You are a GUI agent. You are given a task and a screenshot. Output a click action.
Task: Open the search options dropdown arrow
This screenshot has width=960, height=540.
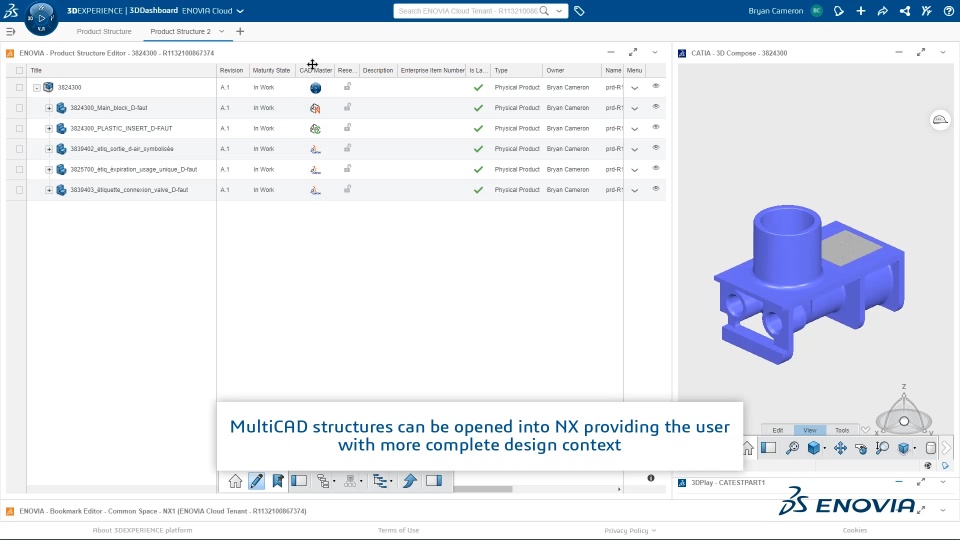coord(559,11)
